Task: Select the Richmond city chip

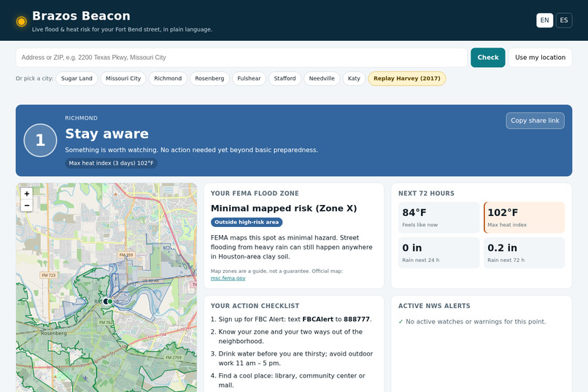Action: (x=168, y=78)
